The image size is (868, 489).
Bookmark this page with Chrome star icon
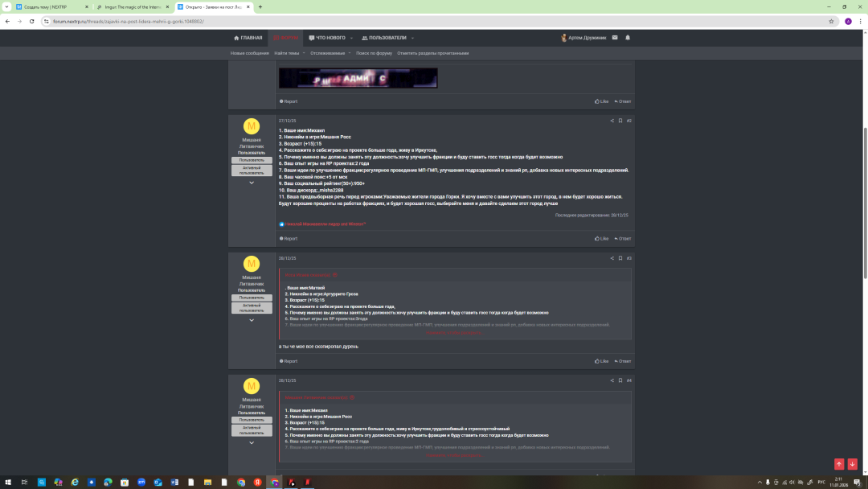point(831,21)
